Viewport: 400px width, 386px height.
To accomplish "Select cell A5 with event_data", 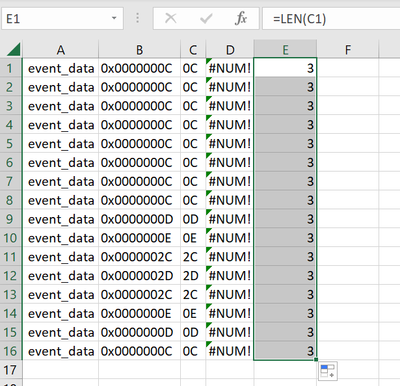I will click(x=60, y=144).
